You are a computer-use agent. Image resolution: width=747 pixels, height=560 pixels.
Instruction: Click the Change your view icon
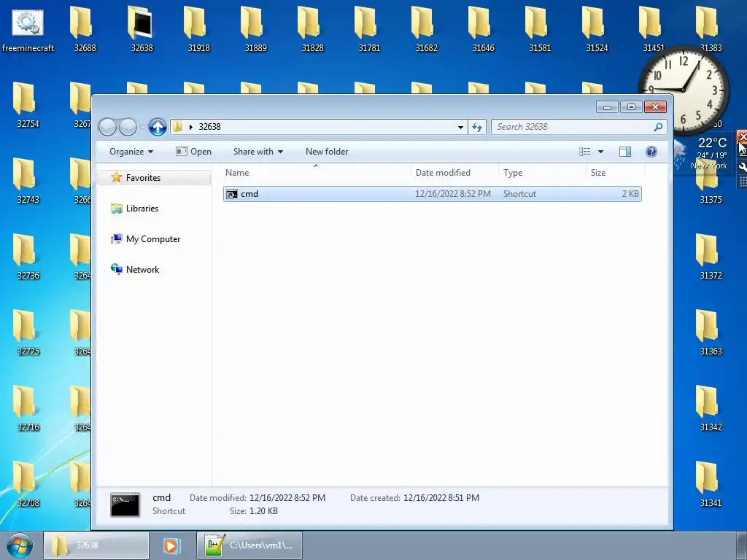tap(584, 152)
